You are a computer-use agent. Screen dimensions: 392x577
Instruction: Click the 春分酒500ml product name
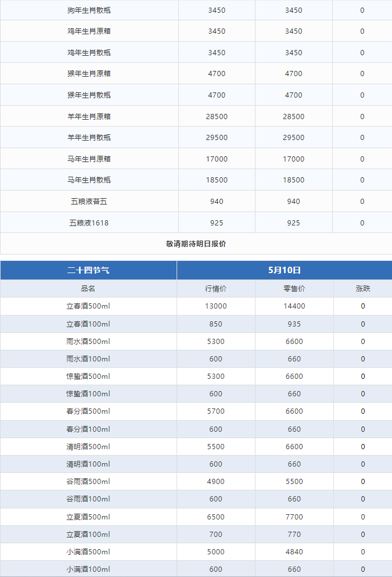pyautogui.click(x=88, y=411)
